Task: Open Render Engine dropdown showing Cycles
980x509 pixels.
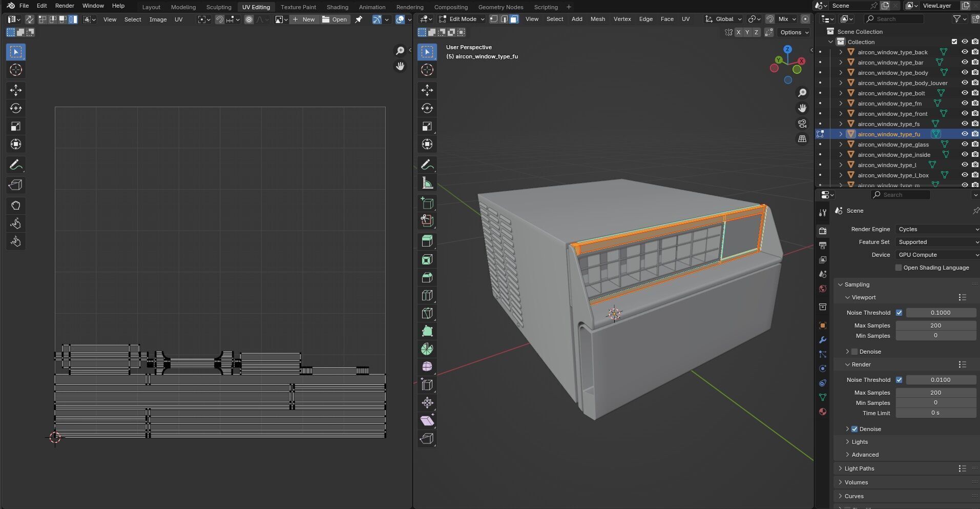Action: point(937,229)
